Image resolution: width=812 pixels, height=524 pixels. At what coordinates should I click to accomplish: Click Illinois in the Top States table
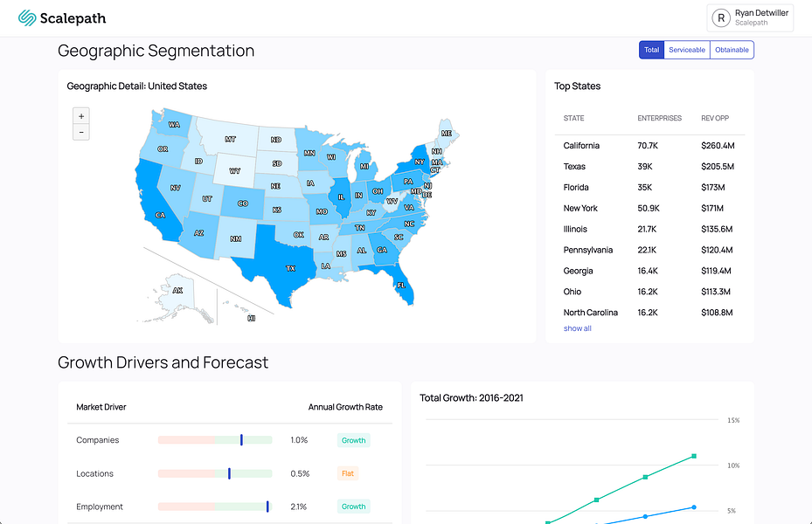point(575,229)
